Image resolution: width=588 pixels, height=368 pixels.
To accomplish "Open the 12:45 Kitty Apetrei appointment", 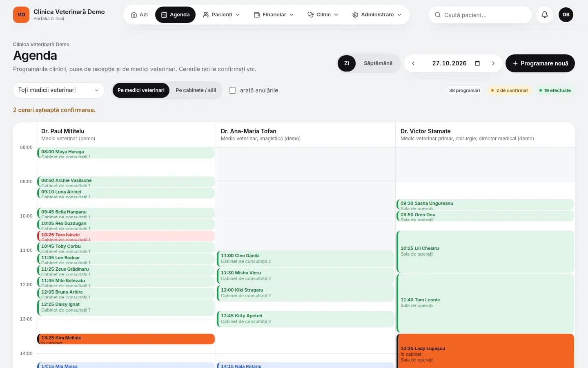I will [x=305, y=319].
